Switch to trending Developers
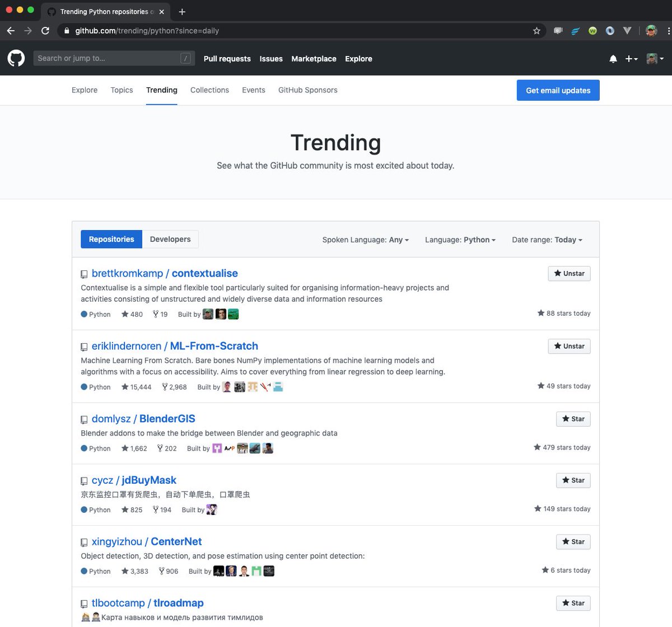Screen dimensions: 672x627 (x=170, y=239)
